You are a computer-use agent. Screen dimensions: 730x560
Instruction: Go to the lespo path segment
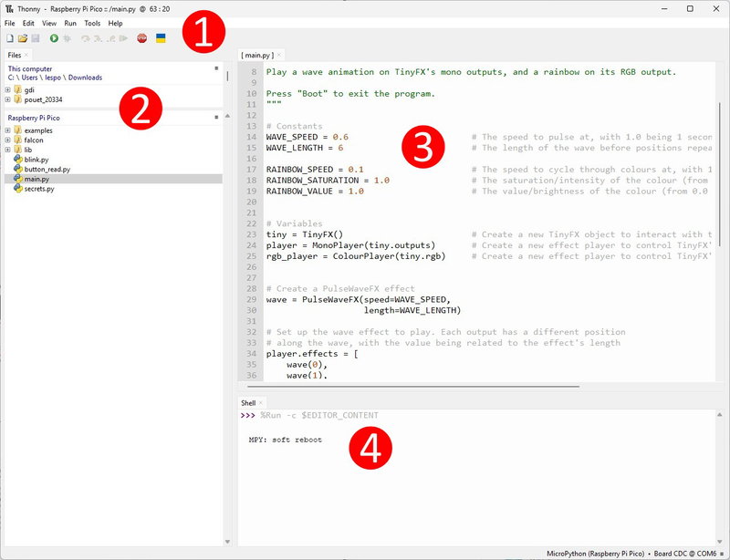tap(53, 78)
